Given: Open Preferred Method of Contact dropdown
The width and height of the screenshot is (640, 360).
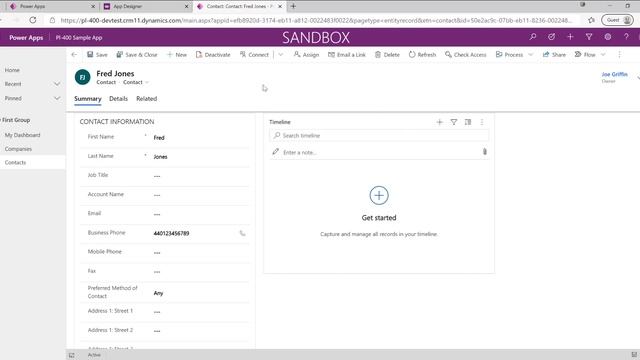Looking at the screenshot, I should pyautogui.click(x=200, y=293).
